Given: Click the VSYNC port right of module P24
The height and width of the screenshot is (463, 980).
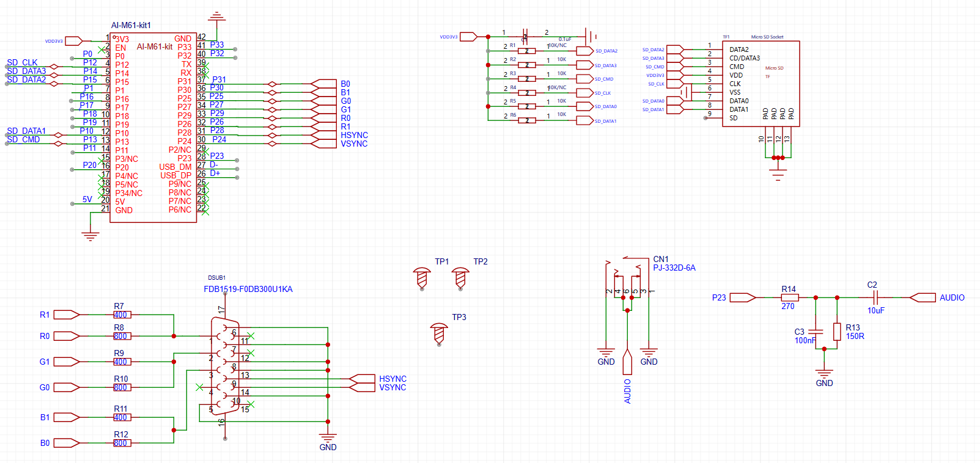Looking at the screenshot, I should (x=323, y=144).
